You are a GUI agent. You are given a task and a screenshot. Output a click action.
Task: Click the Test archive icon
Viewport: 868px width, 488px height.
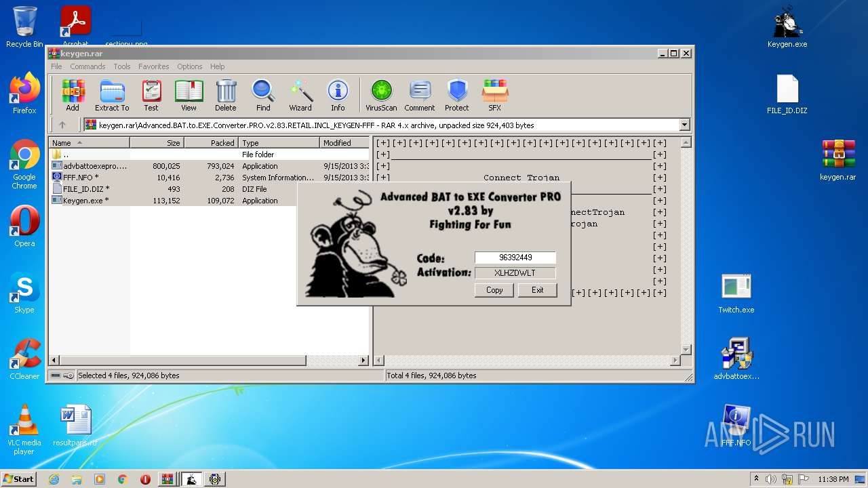pos(151,95)
